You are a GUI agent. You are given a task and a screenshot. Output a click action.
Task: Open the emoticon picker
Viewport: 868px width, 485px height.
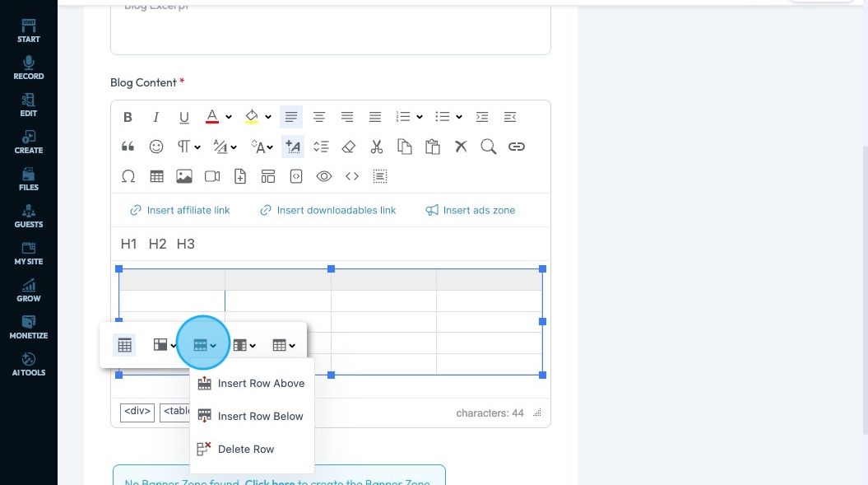(x=156, y=147)
